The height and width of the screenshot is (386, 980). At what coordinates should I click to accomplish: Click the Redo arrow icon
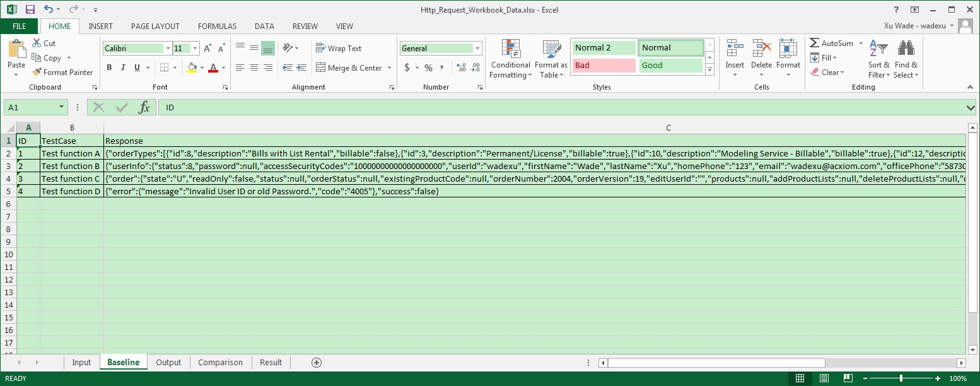click(x=73, y=9)
